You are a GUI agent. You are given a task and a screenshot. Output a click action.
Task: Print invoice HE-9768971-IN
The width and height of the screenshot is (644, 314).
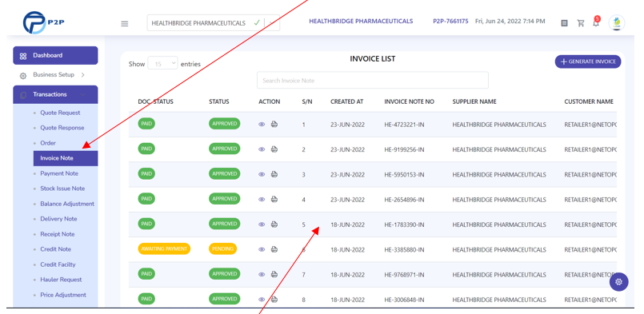click(274, 274)
